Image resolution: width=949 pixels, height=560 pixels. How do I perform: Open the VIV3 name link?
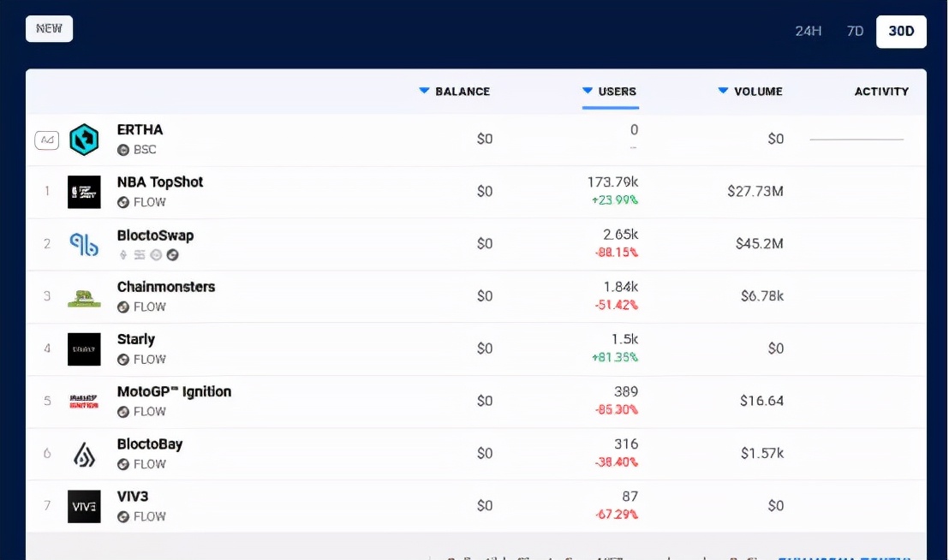coord(133,497)
